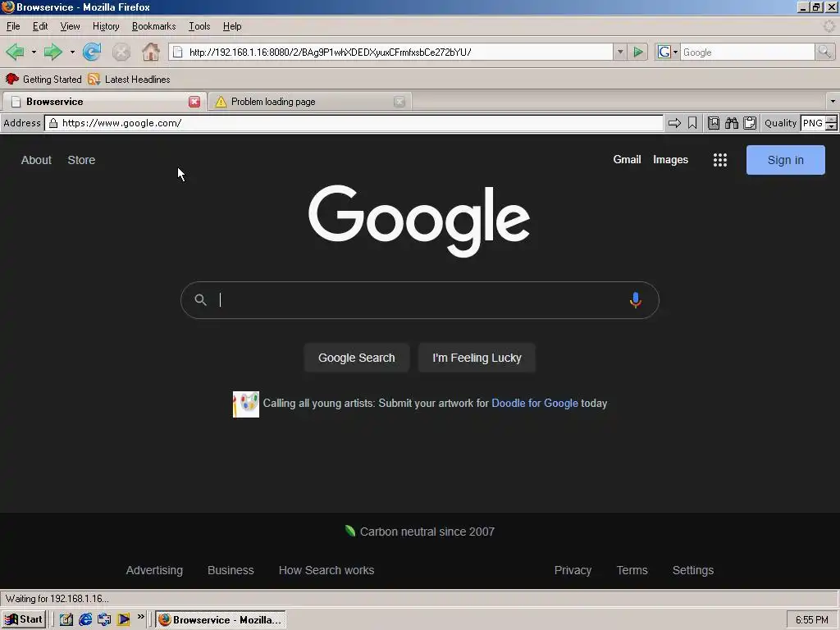
Task: Click the green Go arrow button
Action: click(638, 52)
